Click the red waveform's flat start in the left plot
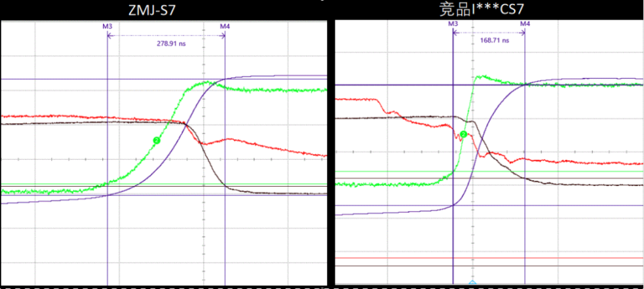 coord(26,117)
